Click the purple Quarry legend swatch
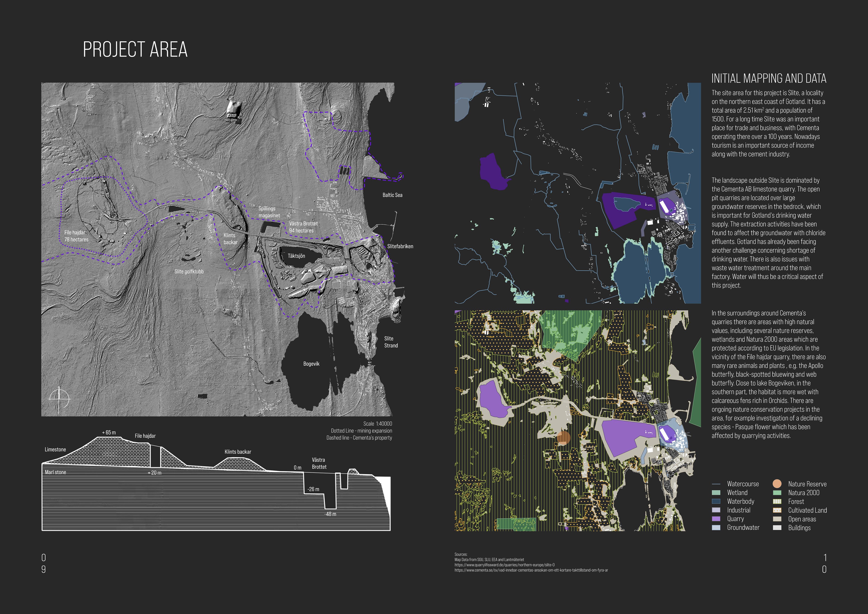 click(716, 519)
